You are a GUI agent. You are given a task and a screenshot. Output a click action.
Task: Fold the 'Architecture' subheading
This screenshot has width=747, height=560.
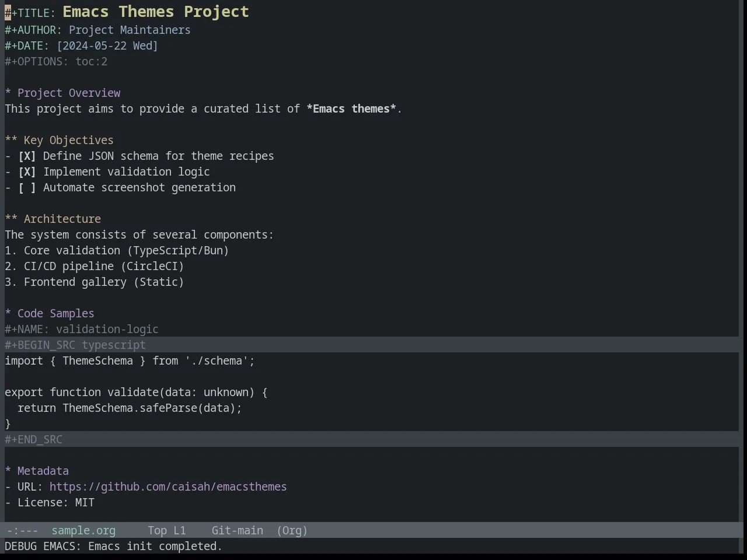pos(53,219)
